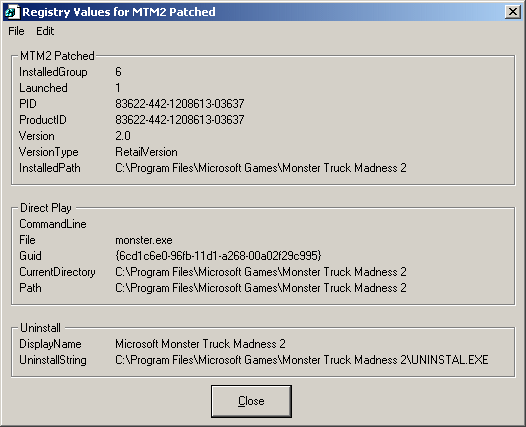The width and height of the screenshot is (526, 427).
Task: Click the CurrentDirectory path value
Action: click(x=261, y=272)
